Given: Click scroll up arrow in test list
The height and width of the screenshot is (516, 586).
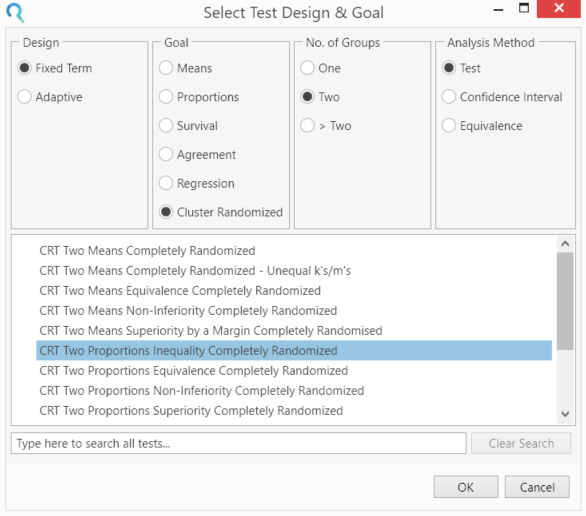Looking at the screenshot, I should pyautogui.click(x=565, y=244).
